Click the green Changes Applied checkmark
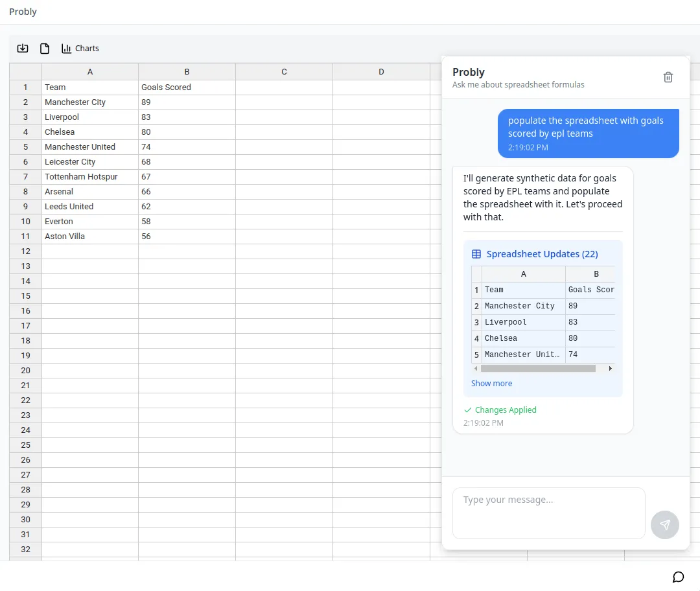Viewport: 700px width, 591px height. tap(467, 410)
